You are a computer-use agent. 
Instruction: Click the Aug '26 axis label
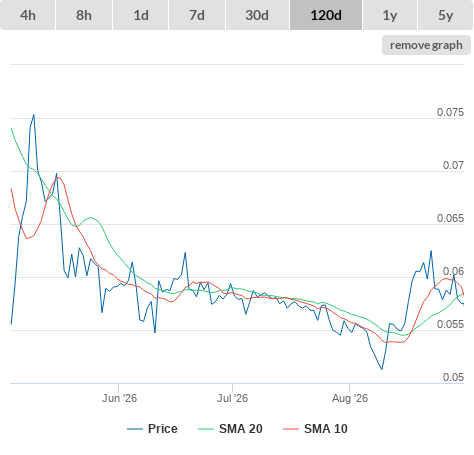click(x=350, y=398)
